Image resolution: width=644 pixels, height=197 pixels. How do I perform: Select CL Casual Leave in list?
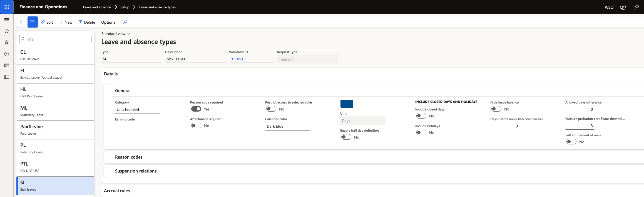click(55, 55)
